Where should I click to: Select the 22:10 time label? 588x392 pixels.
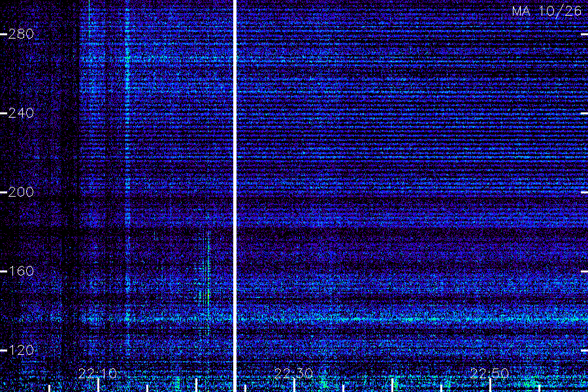tap(97, 373)
